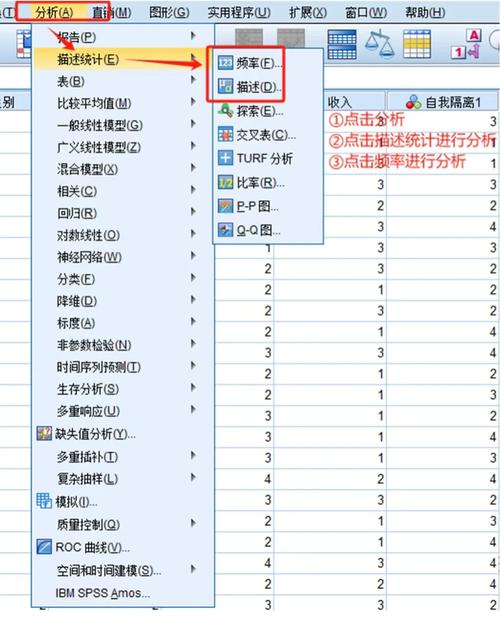The width and height of the screenshot is (500, 618).
Task: Open the 直销(M) menu
Action: tap(112, 13)
